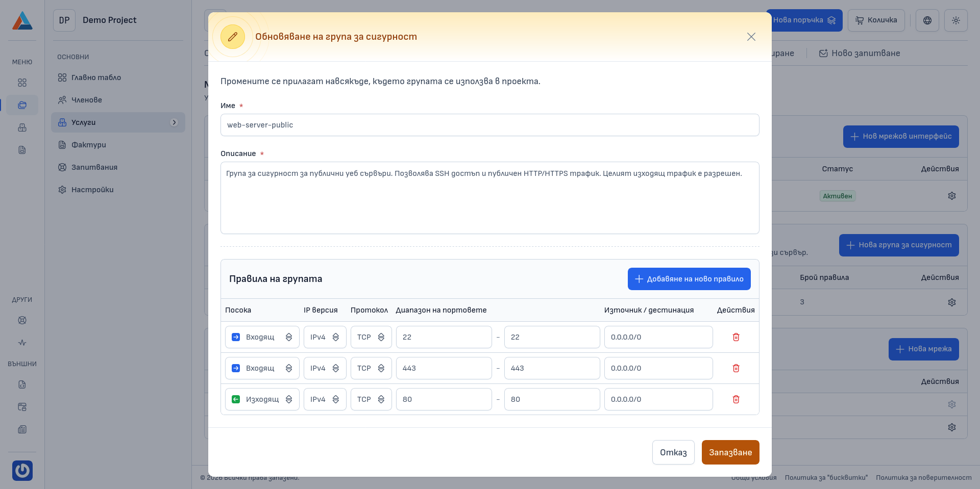Image resolution: width=980 pixels, height=489 pixels.
Task: Open the dashboard grid icon in the sidebar
Action: coord(22,82)
